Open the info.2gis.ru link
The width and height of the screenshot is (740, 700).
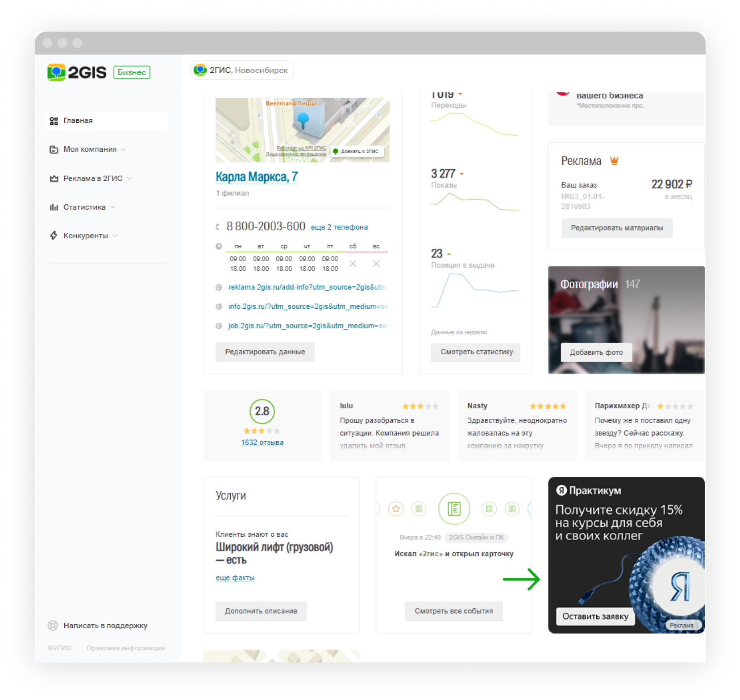(308, 307)
